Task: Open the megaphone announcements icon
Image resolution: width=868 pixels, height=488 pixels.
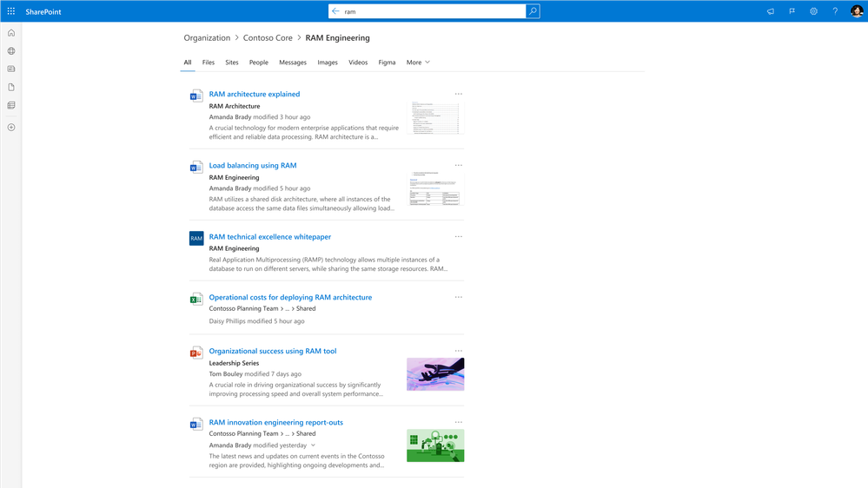Action: [x=771, y=11]
